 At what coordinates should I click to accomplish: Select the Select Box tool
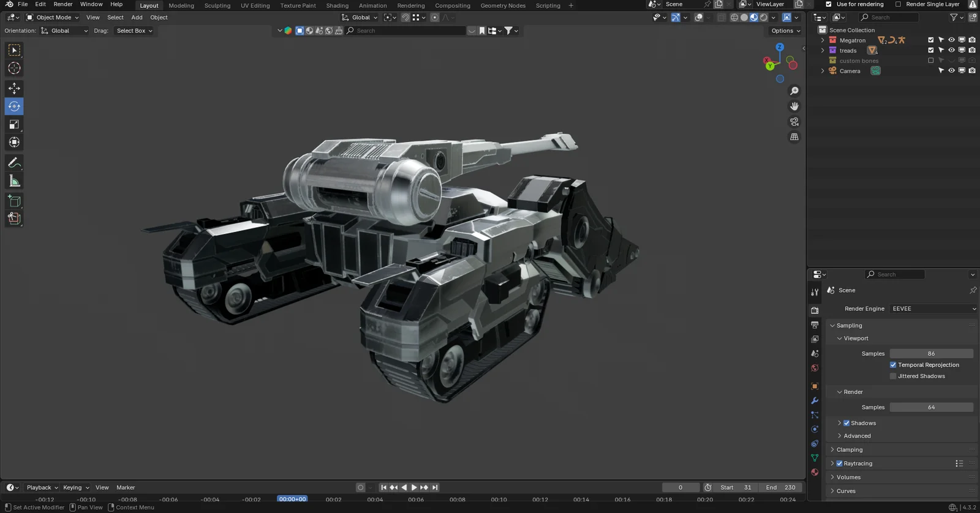[14, 50]
